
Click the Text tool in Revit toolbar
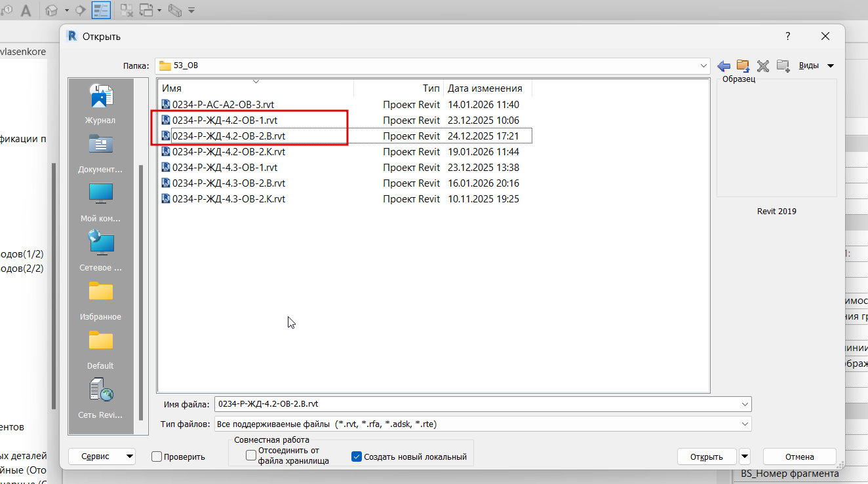tap(26, 10)
